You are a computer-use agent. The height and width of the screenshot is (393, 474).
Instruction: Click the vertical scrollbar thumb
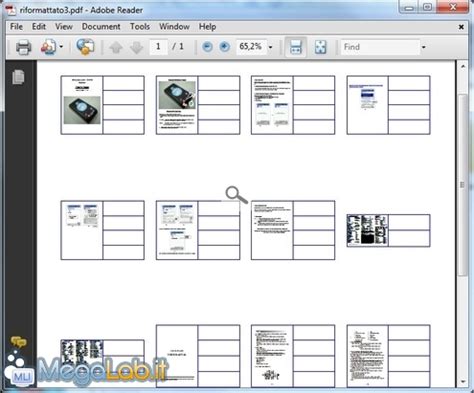(463, 185)
